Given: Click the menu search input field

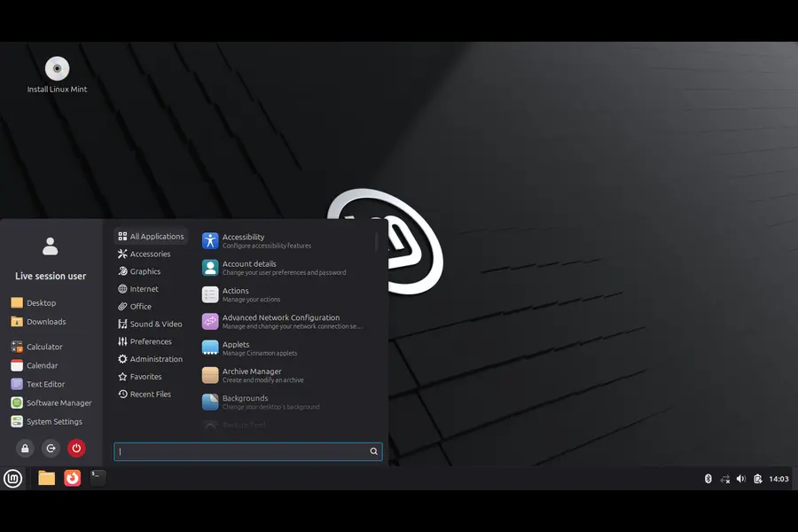Looking at the screenshot, I should pos(248,451).
